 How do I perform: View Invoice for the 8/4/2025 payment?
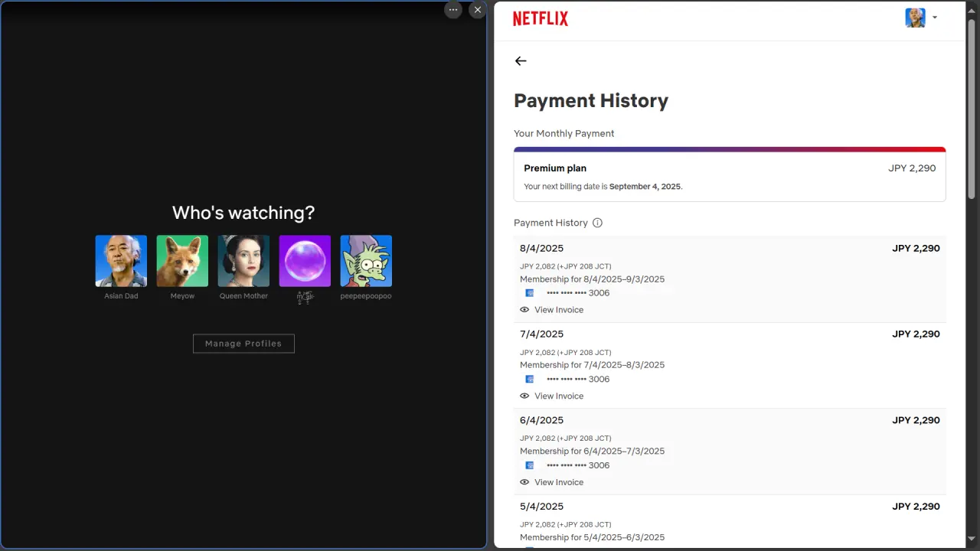[x=551, y=310]
